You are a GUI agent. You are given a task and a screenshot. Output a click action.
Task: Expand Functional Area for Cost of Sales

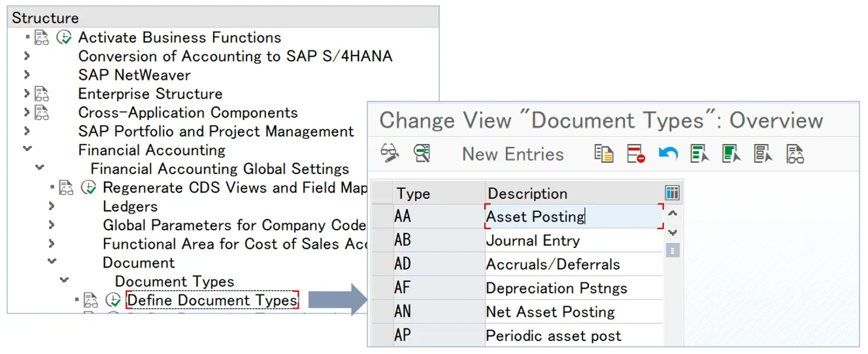52,244
